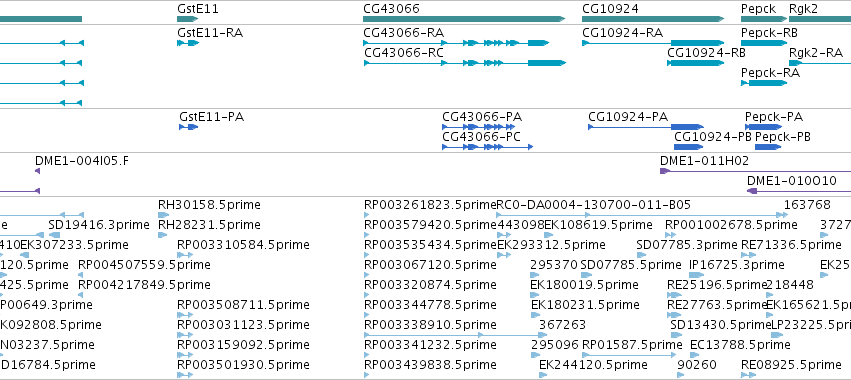851x380 pixels.
Task: Click the Rgk2 gene bar
Action: tap(820, 19)
